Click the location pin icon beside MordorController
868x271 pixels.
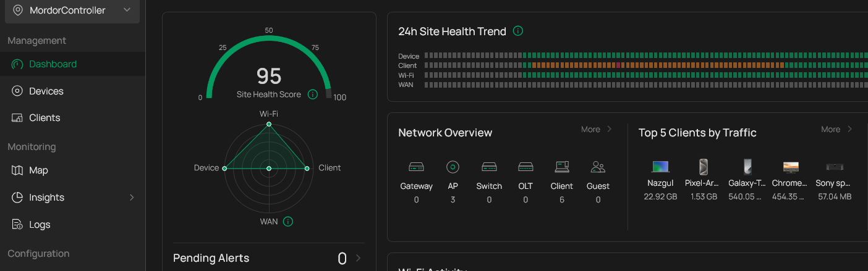[17, 10]
